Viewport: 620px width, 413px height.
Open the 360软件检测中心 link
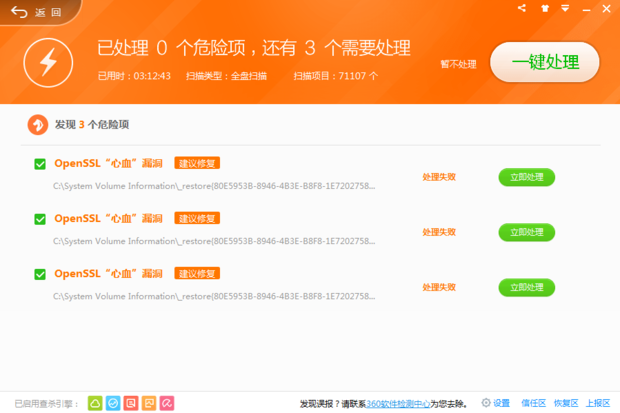point(398,404)
